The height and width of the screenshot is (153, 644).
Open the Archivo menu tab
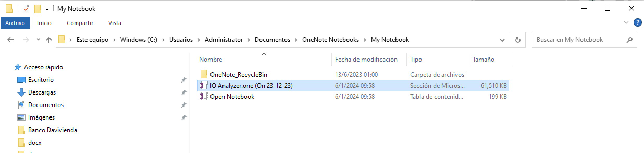point(15,23)
